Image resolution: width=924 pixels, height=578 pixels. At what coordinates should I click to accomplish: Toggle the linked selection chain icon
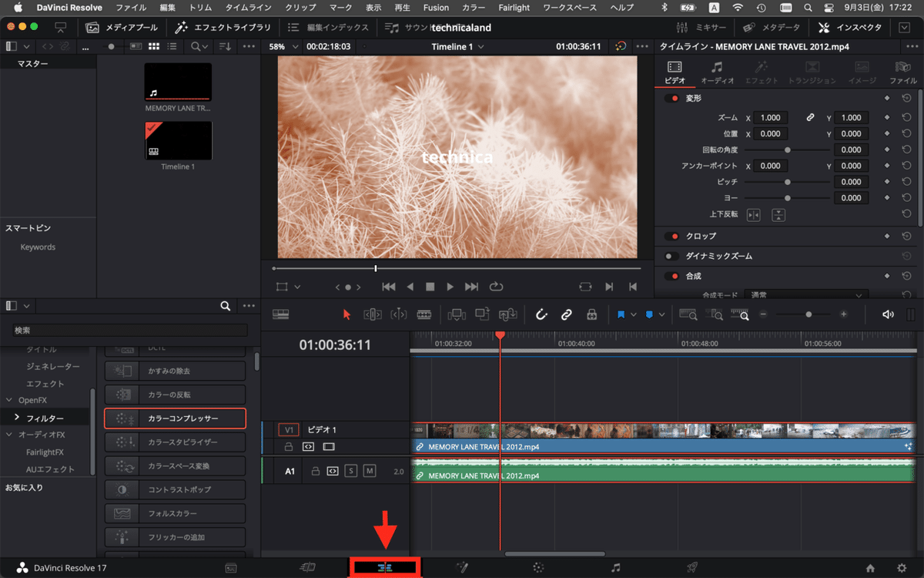pyautogui.click(x=566, y=314)
